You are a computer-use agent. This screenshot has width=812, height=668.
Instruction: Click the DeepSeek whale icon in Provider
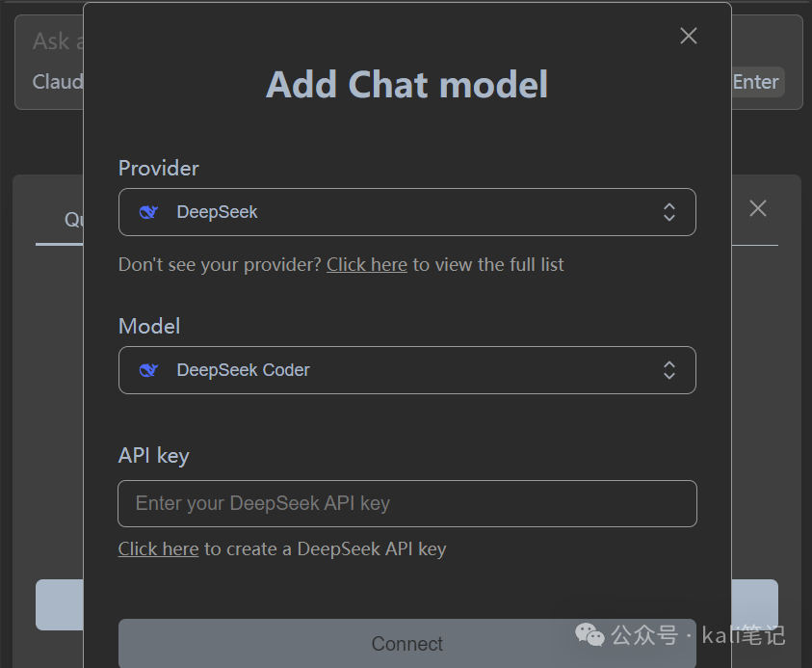(148, 212)
